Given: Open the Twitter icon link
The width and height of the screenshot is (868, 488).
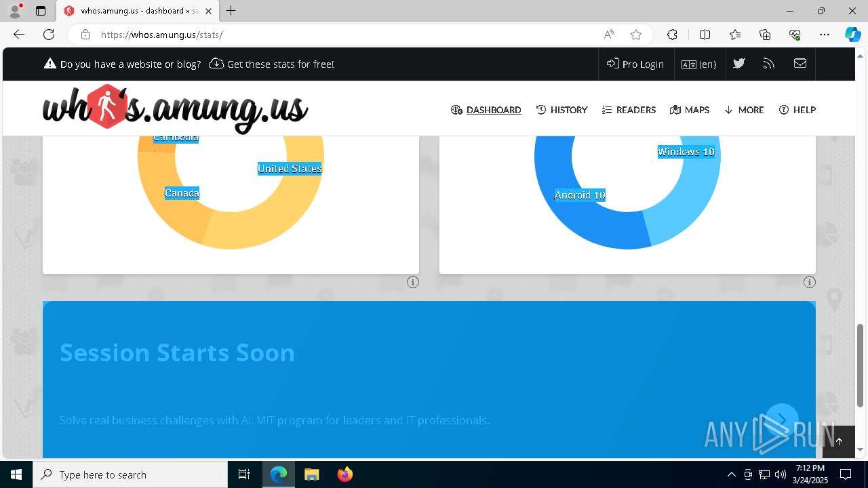Looking at the screenshot, I should pyautogui.click(x=739, y=63).
